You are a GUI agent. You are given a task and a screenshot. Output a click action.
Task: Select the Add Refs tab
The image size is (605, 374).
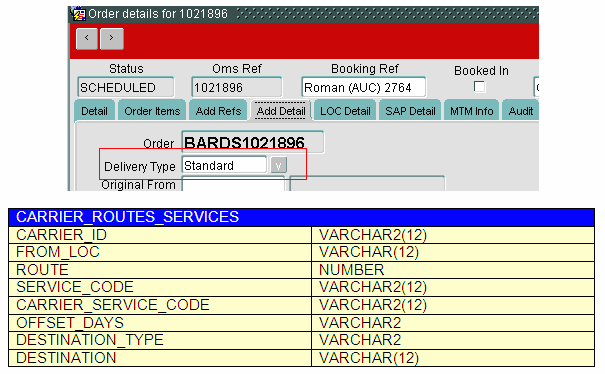point(218,111)
